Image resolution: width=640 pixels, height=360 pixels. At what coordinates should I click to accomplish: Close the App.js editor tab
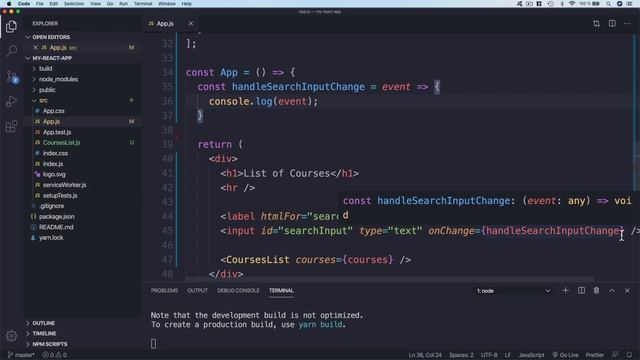coord(191,24)
